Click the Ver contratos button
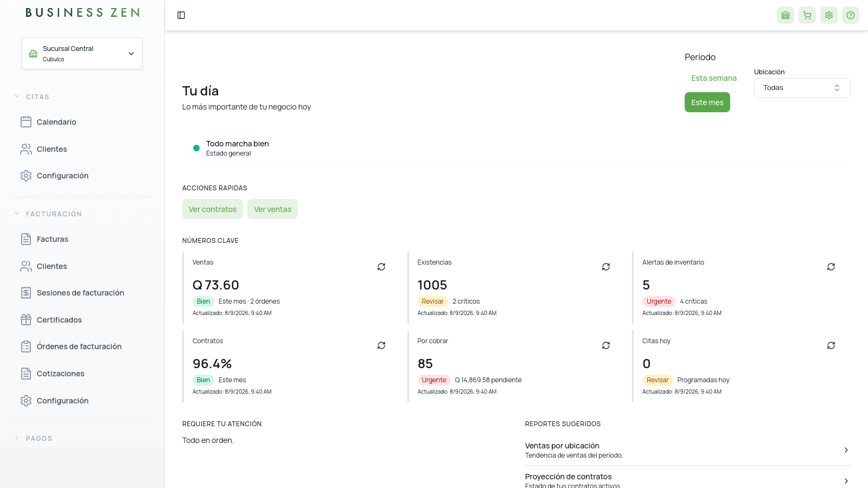868x488 pixels. coord(213,209)
